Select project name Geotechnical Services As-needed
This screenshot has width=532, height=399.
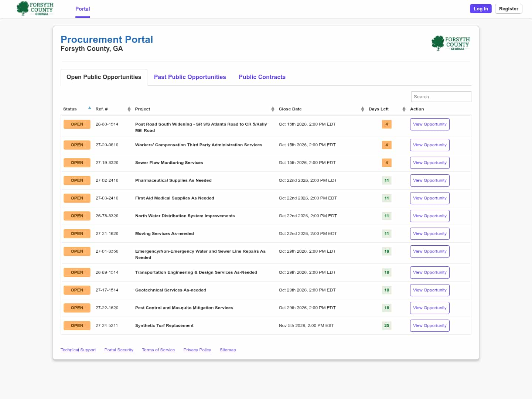pos(171,290)
